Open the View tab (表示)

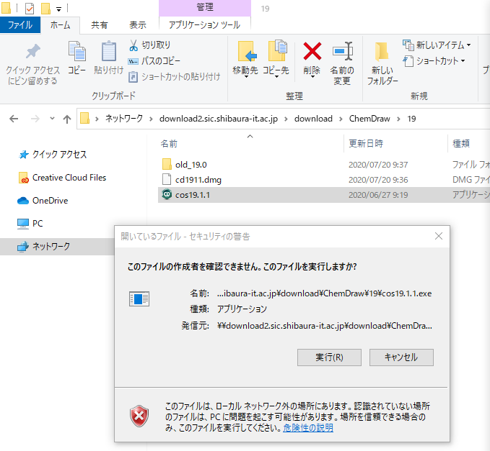tap(138, 25)
